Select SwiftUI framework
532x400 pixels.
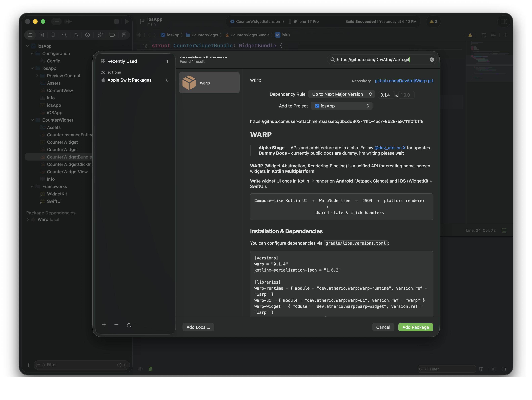click(54, 201)
